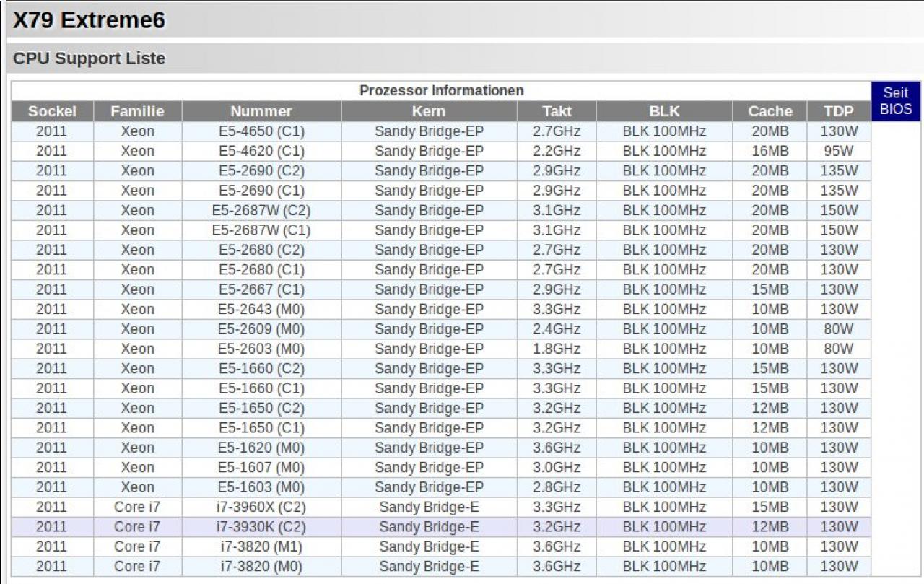Click 3.0GHz Takt value
This screenshot has height=584, width=924.
[557, 467]
